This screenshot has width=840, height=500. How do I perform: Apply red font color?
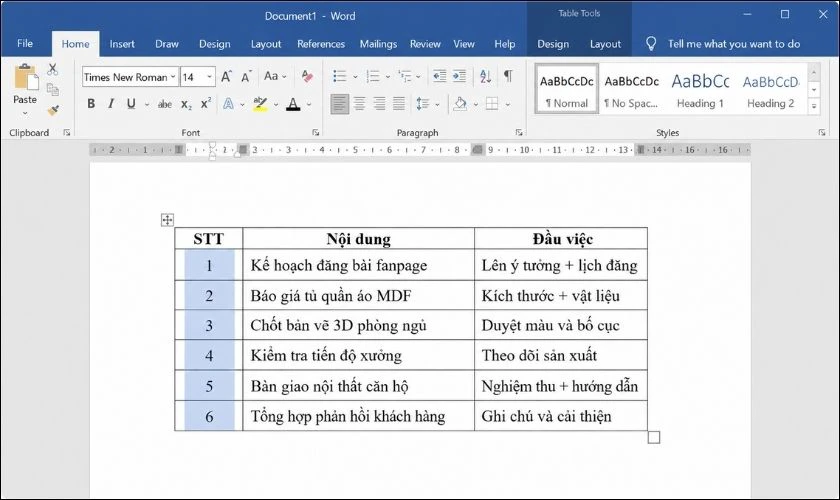tap(293, 104)
